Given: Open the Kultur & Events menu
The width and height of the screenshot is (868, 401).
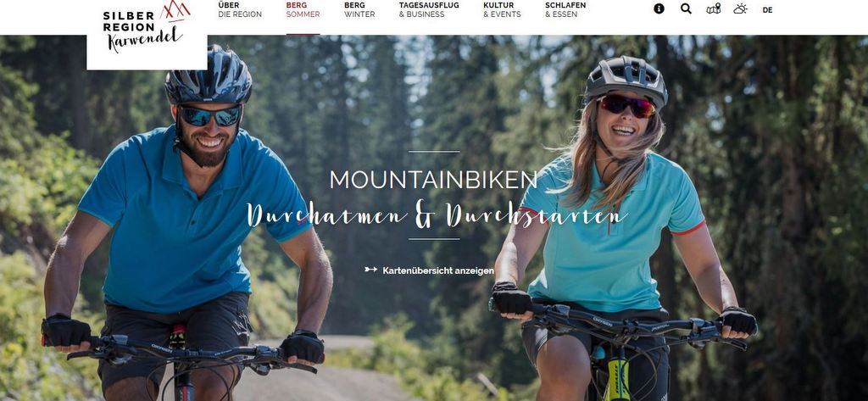Looking at the screenshot, I should click(502, 10).
